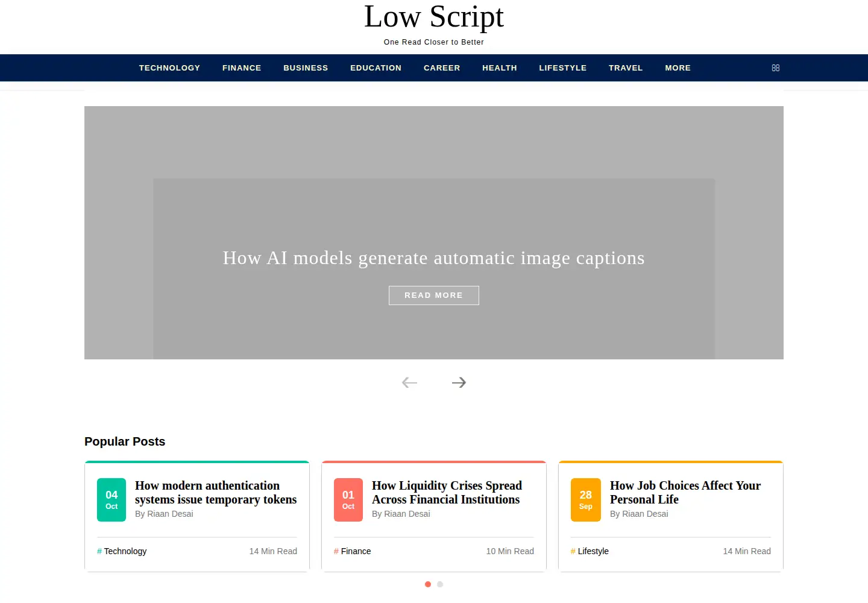This screenshot has height=603, width=868.
Task: Open the Education menu item
Action: point(376,68)
